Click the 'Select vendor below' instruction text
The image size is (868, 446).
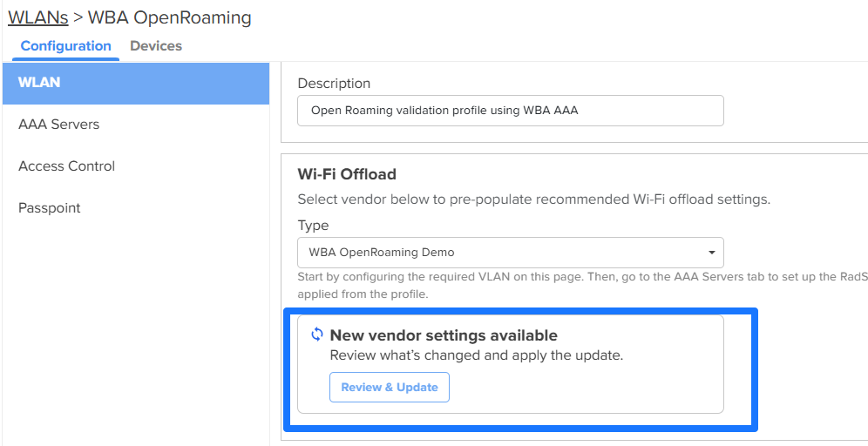point(533,199)
